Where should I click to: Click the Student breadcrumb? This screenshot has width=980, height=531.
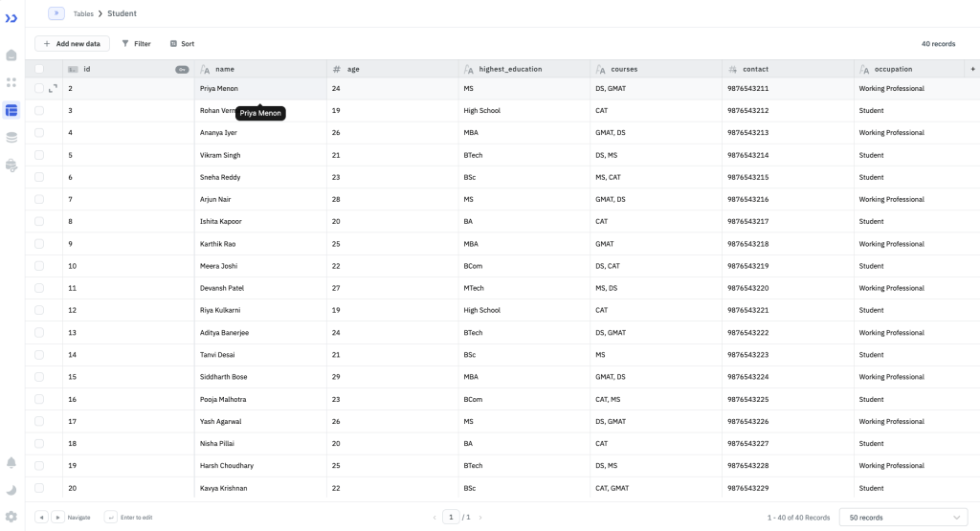click(122, 13)
